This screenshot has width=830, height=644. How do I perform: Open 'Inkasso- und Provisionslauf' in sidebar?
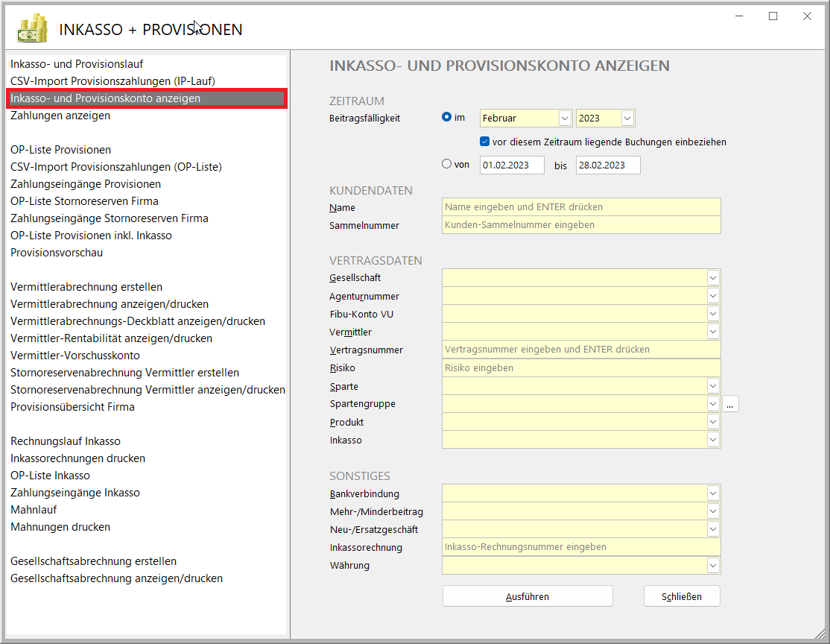pyautogui.click(x=77, y=64)
